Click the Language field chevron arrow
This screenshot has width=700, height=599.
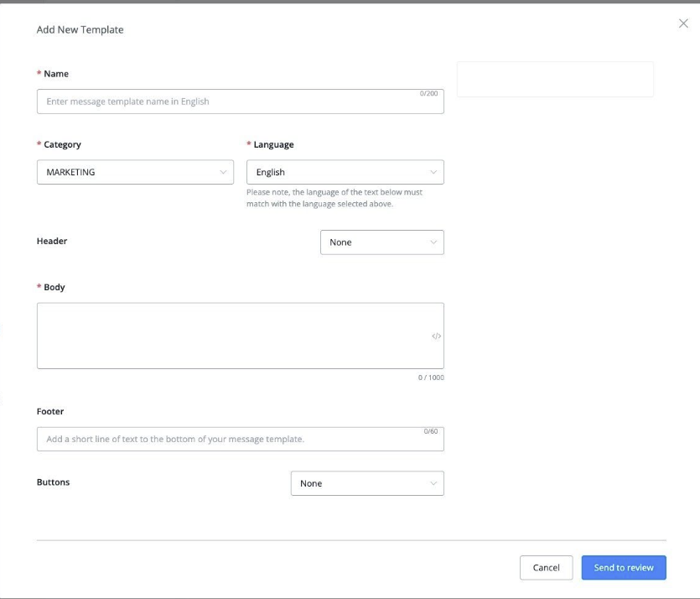tap(433, 172)
